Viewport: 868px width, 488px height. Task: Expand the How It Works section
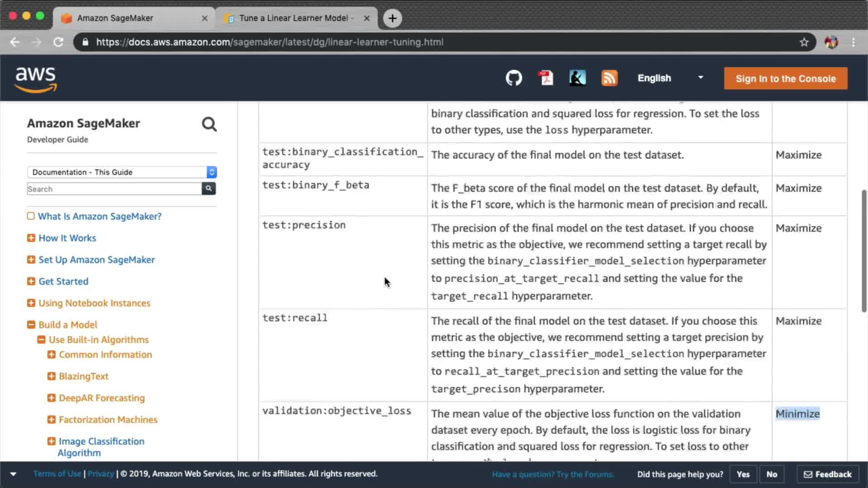pyautogui.click(x=31, y=238)
